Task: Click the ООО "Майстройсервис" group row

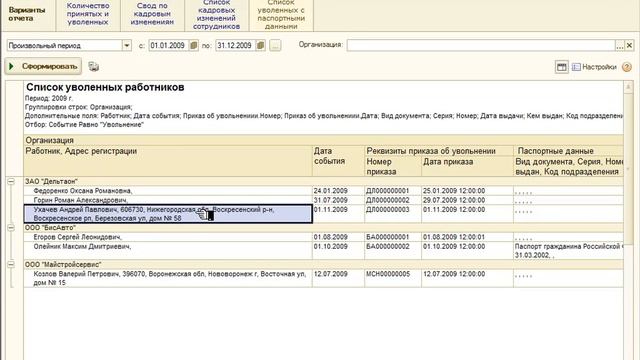Action: click(323, 264)
